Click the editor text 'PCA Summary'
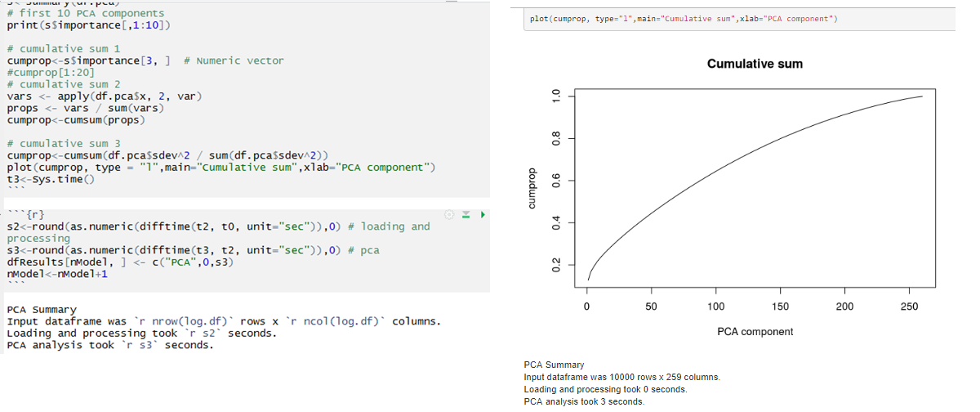The height and width of the screenshot is (412, 980). (x=42, y=310)
